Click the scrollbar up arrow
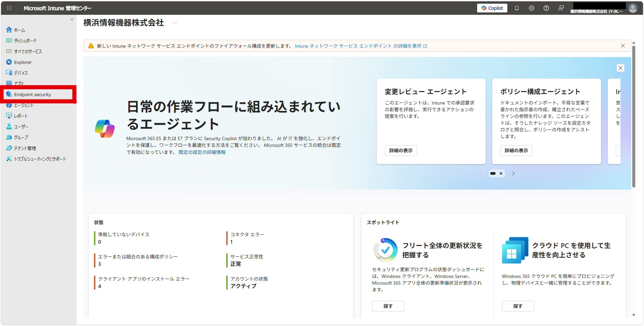Image resolution: width=644 pixels, height=326 pixels. [634, 43]
